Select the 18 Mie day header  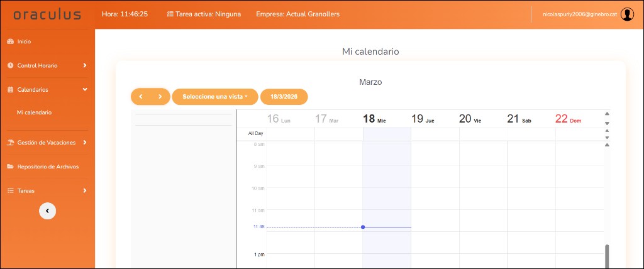click(375, 119)
